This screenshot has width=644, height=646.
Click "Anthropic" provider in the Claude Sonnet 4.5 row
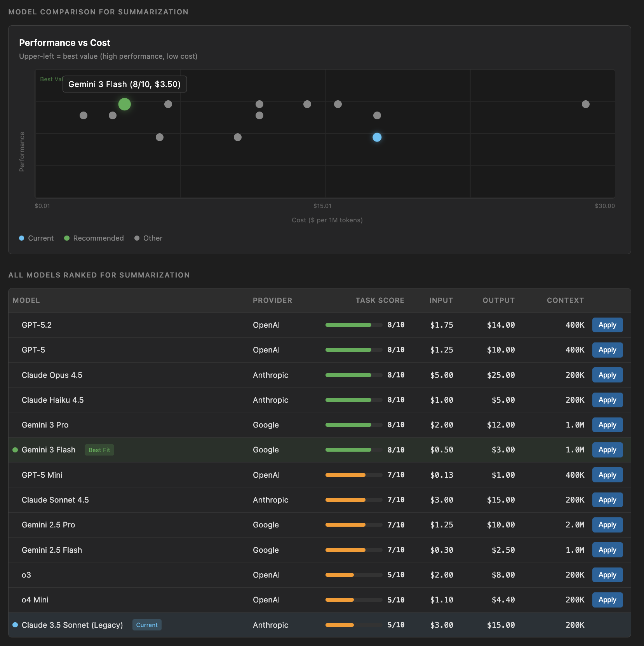[270, 500]
